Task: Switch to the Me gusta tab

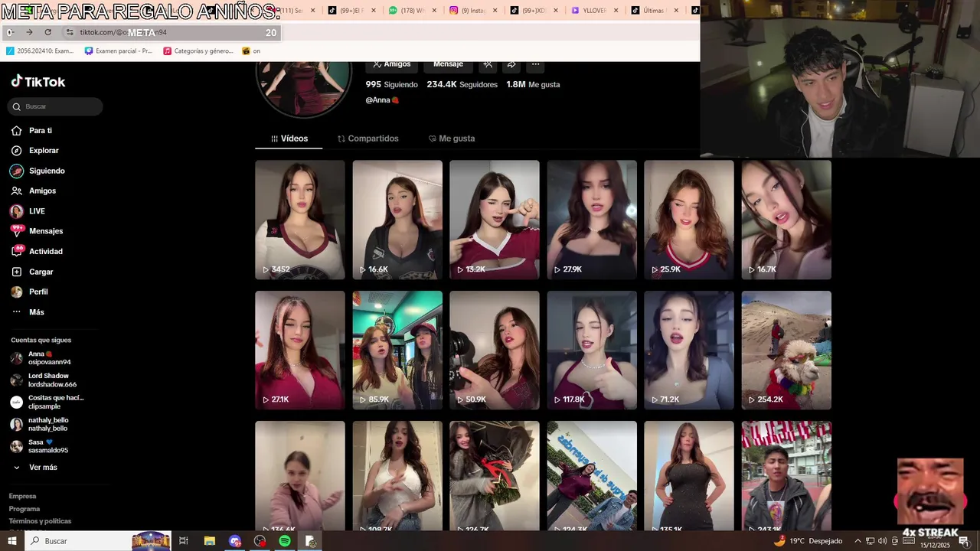Action: (x=452, y=139)
